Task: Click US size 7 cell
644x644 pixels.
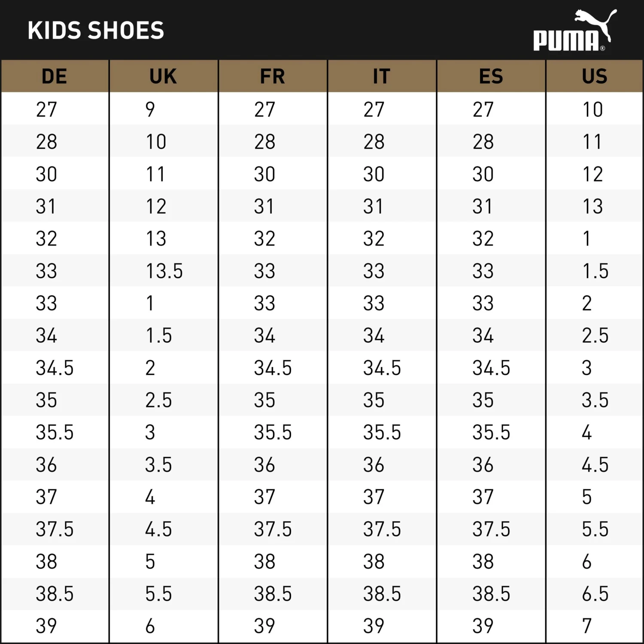Action: coord(587,626)
